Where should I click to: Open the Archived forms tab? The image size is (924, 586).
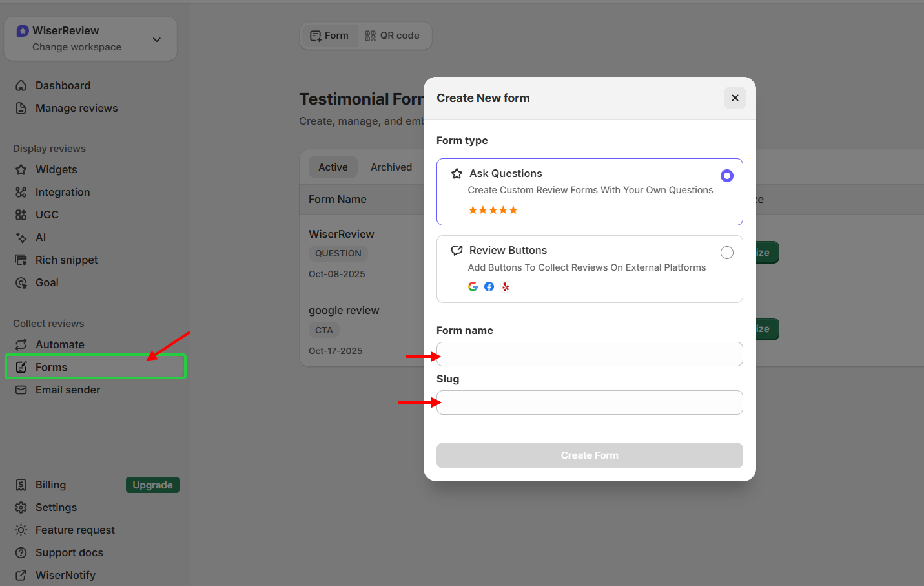(391, 167)
